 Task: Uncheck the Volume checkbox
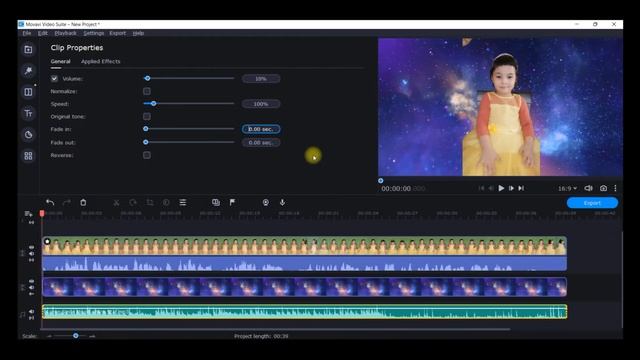(x=54, y=78)
